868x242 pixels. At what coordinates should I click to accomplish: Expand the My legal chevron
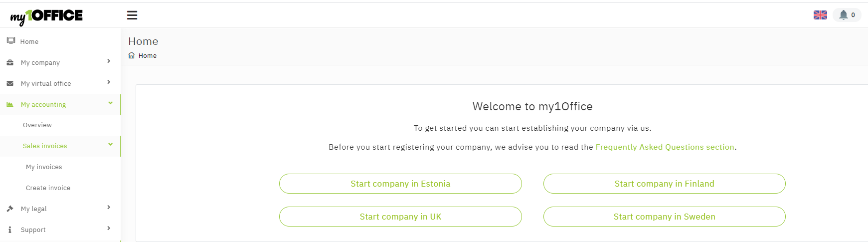coord(109,208)
